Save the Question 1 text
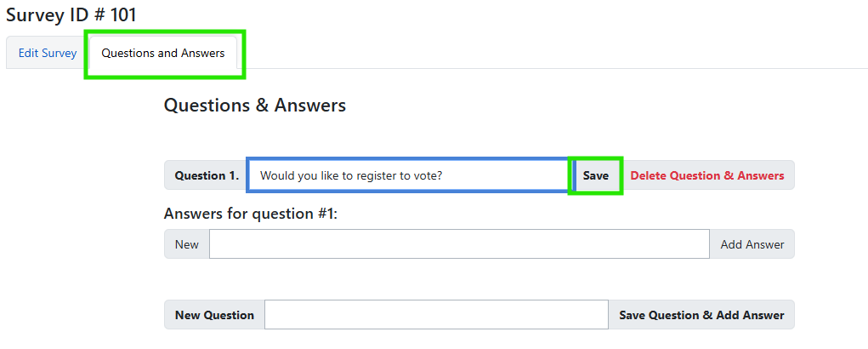Screen dimensions: 868x349 595,175
